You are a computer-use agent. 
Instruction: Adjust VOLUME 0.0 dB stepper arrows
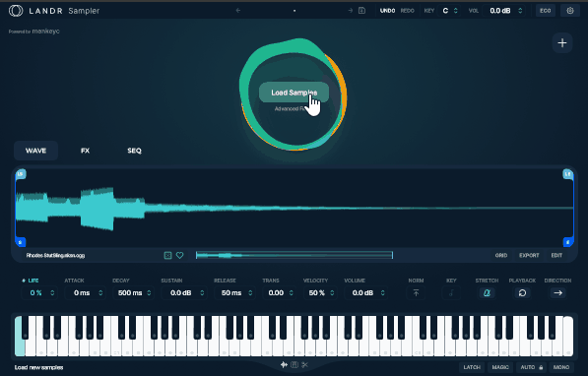tap(383, 292)
